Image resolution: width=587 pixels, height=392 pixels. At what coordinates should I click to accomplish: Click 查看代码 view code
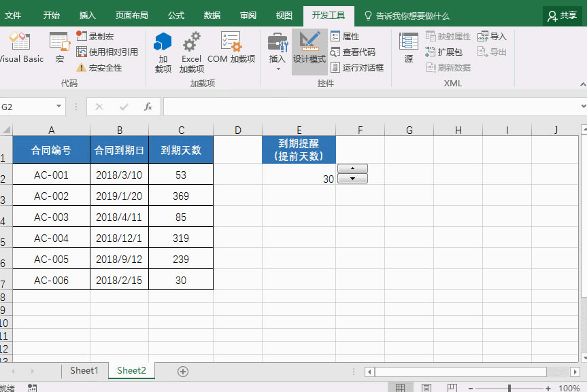[x=353, y=52]
